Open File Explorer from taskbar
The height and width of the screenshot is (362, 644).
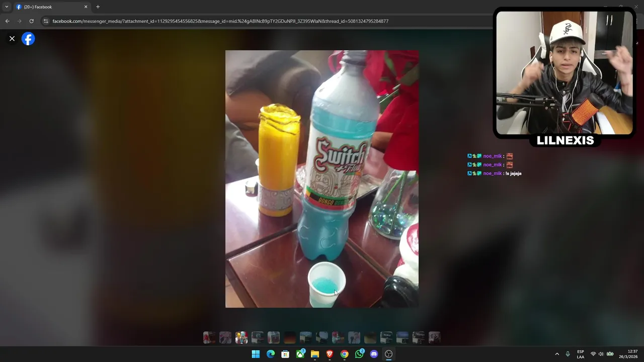click(315, 354)
